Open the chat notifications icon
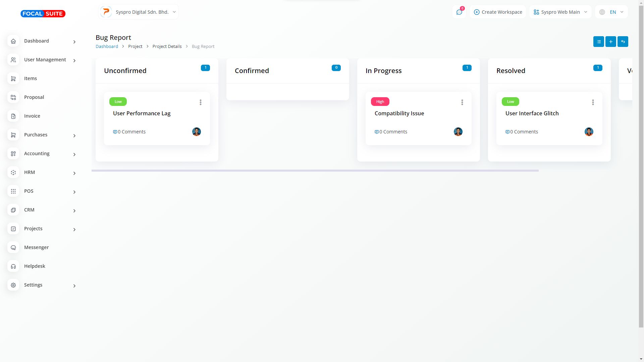The height and width of the screenshot is (362, 644). (459, 12)
